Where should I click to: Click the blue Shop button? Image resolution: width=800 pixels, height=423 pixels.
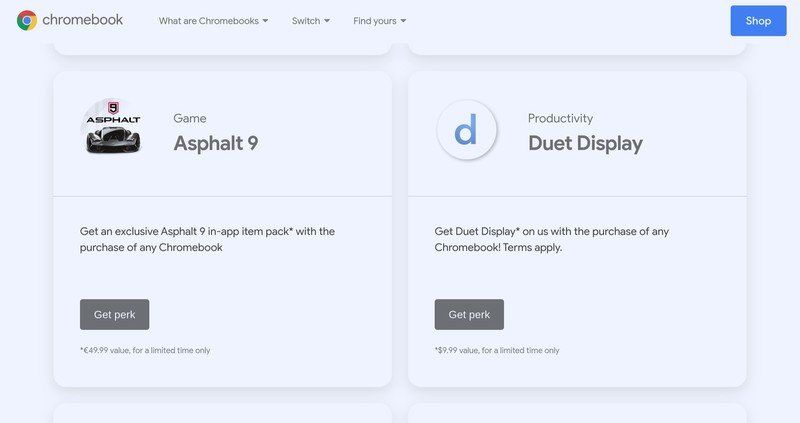point(758,21)
